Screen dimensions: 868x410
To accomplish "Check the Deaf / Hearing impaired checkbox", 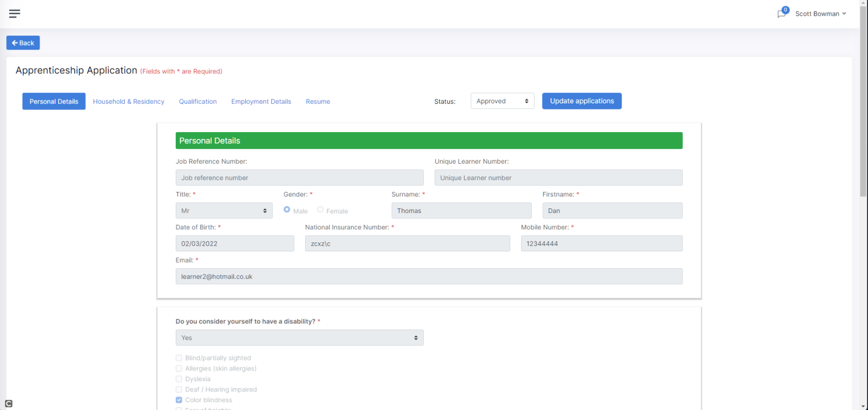I will (x=179, y=389).
